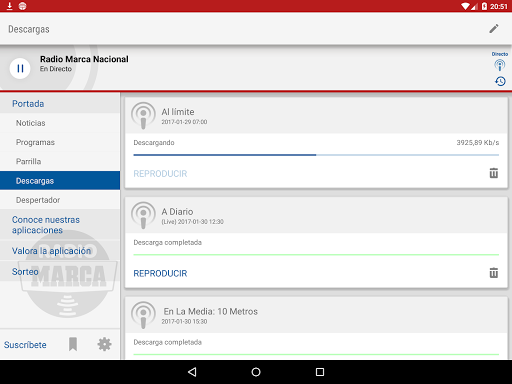Tap REPRODUCIR on the Al límite card
This screenshot has height=384, width=512.
click(160, 174)
